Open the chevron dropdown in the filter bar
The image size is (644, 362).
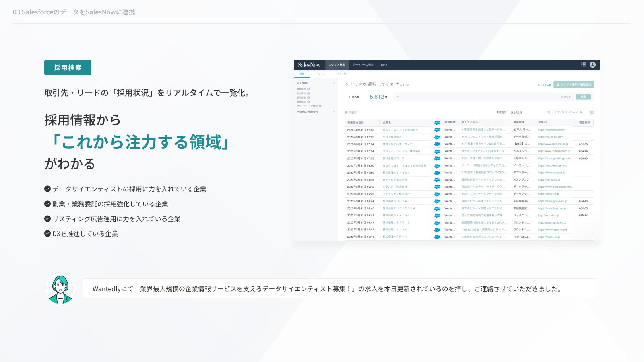pyautogui.click(x=398, y=97)
